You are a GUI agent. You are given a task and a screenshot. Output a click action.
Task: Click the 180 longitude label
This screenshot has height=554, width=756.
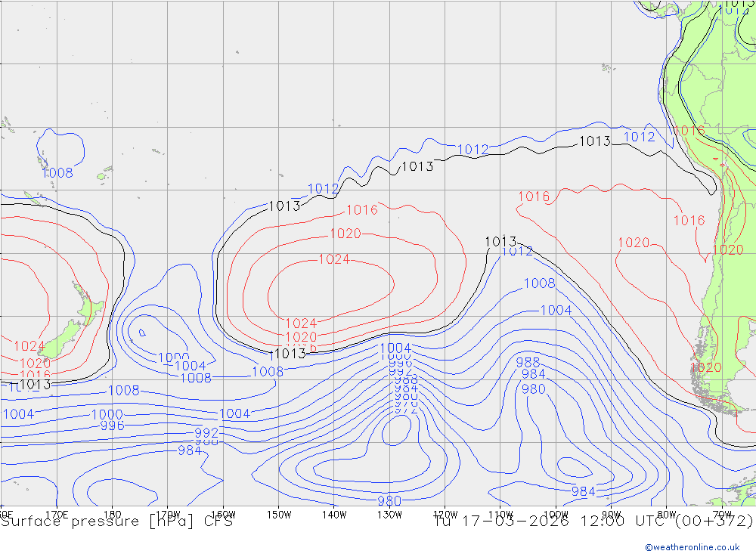tap(113, 515)
